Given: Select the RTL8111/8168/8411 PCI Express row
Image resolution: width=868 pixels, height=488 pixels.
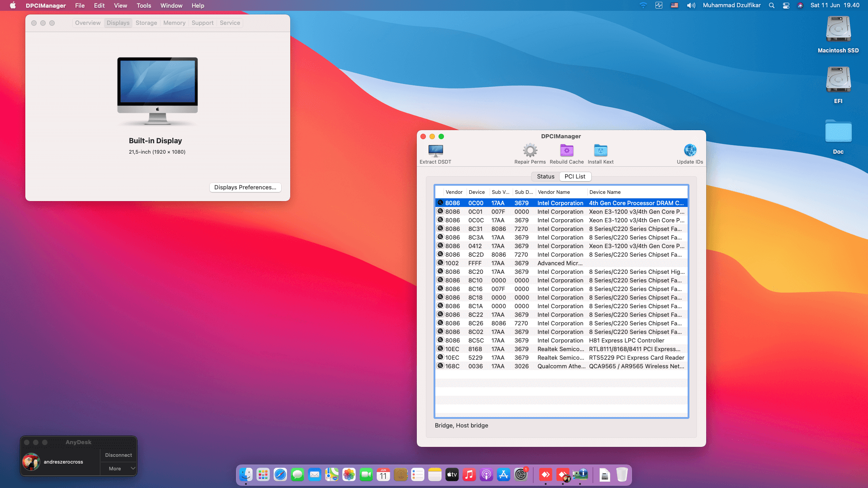Looking at the screenshot, I should [x=561, y=349].
